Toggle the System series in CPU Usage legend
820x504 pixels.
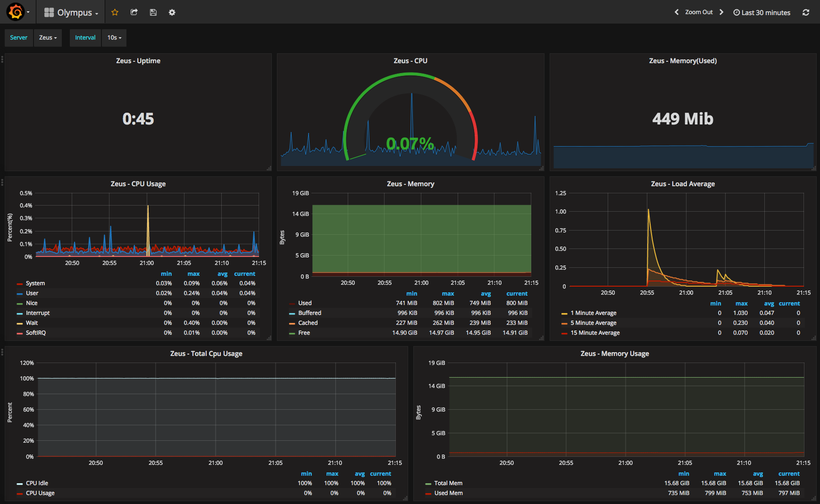[35, 283]
